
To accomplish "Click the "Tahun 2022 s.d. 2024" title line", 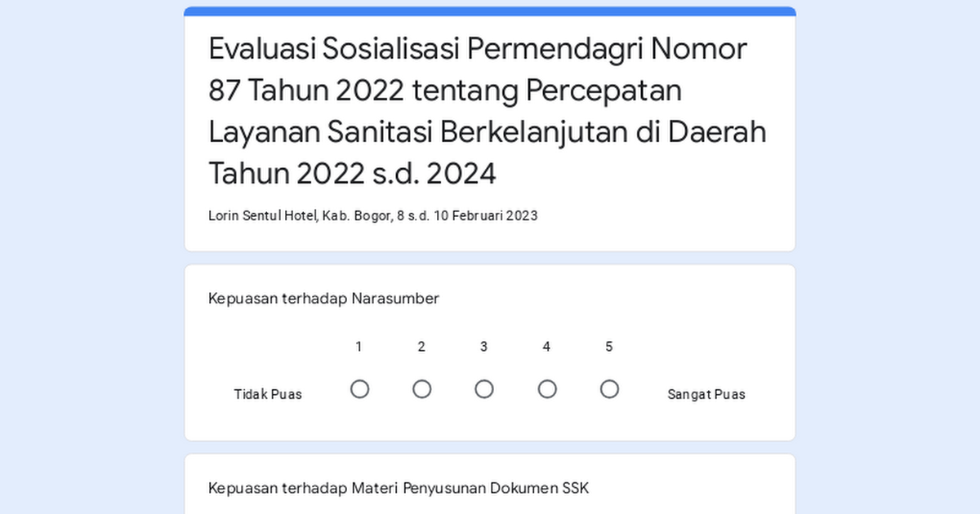I will 352,173.
